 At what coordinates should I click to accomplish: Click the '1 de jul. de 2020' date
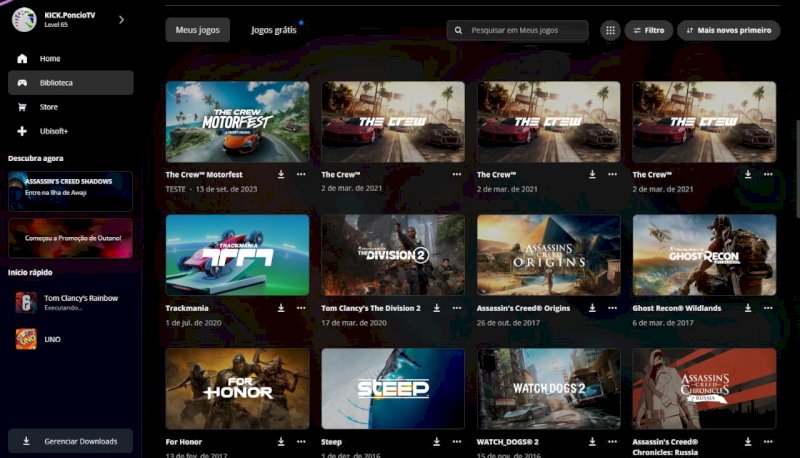[193, 323]
